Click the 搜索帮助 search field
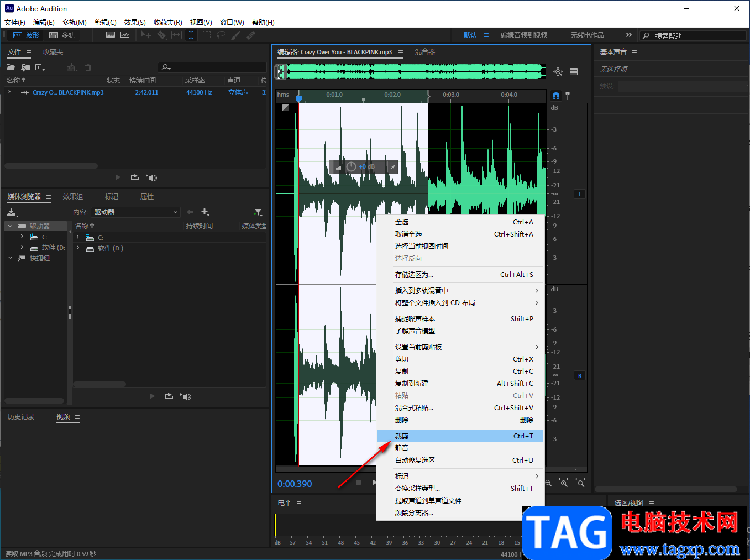This screenshot has width=750, height=560. coord(693,35)
